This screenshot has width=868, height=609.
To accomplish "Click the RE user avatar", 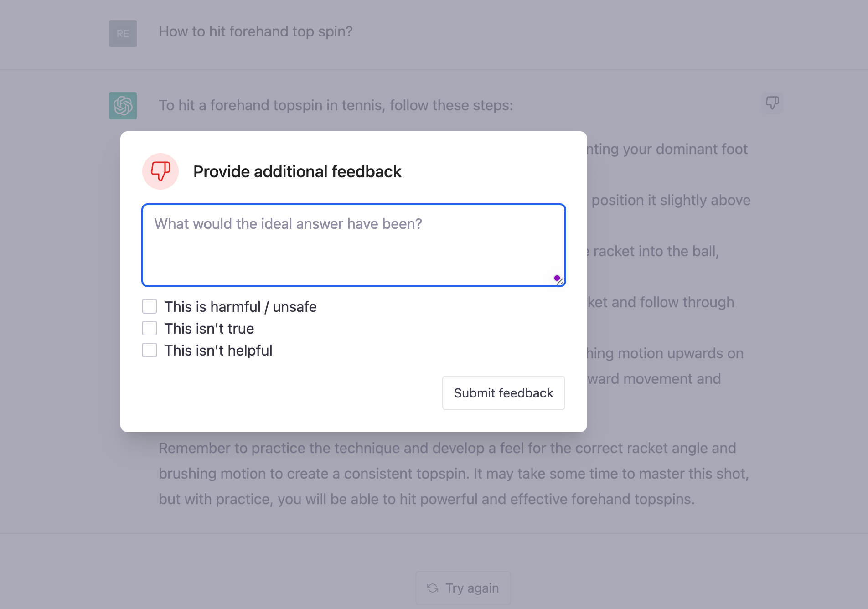I will coord(123,34).
